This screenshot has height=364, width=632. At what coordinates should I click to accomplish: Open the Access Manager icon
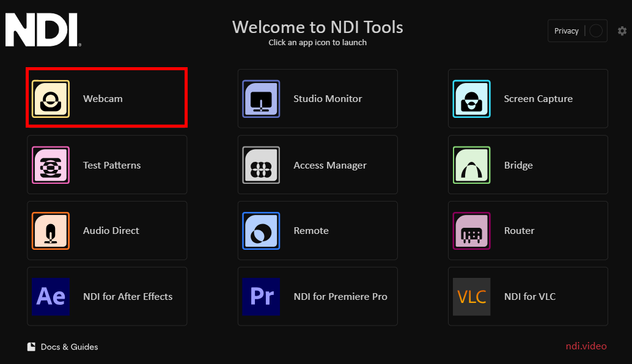pyautogui.click(x=261, y=165)
